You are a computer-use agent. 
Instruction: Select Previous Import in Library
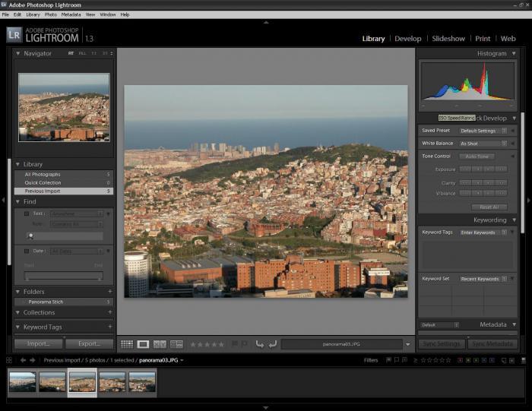64,191
